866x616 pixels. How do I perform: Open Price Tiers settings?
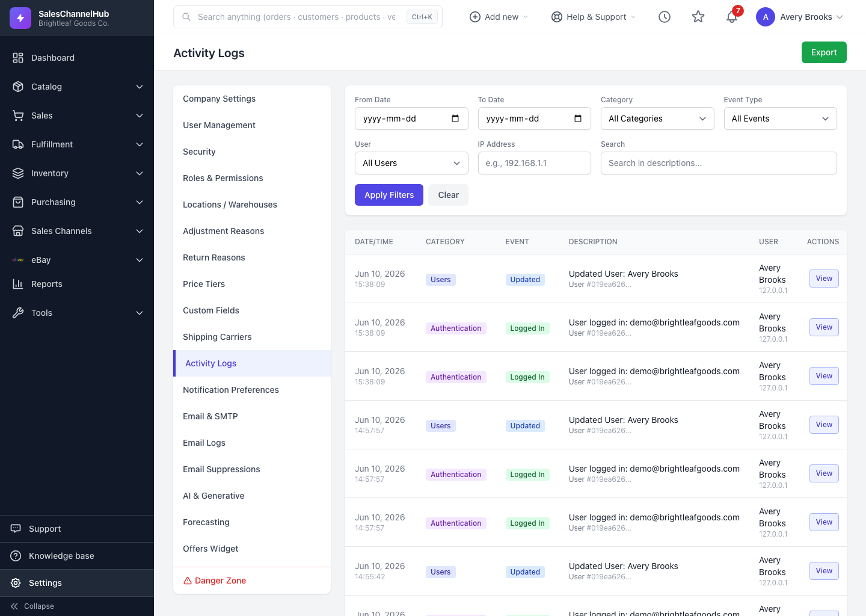click(252, 284)
